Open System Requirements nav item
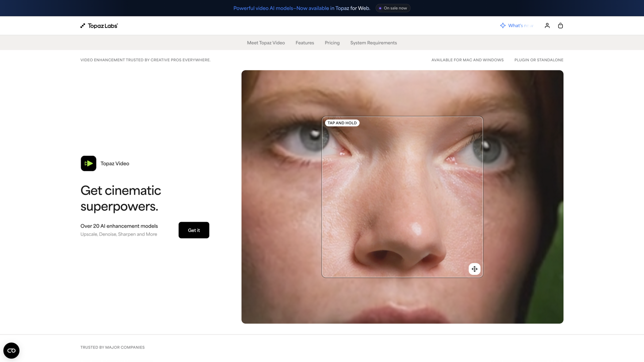The image size is (644, 362). (x=373, y=43)
